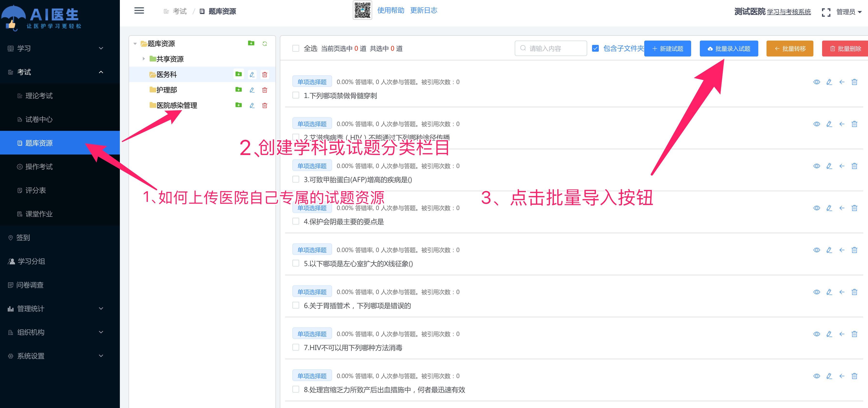Open 操作考试 in sidebar
Viewport: 868px width, 408px height.
pyautogui.click(x=60, y=166)
